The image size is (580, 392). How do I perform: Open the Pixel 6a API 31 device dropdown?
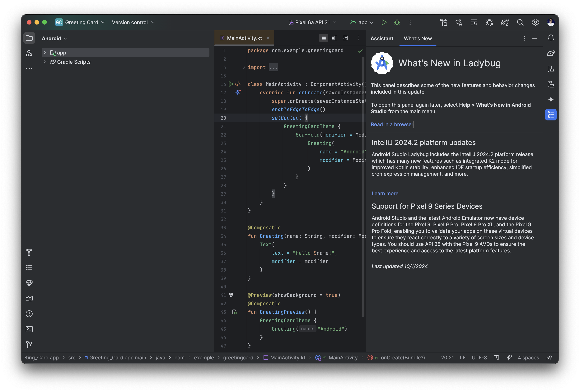[312, 22]
